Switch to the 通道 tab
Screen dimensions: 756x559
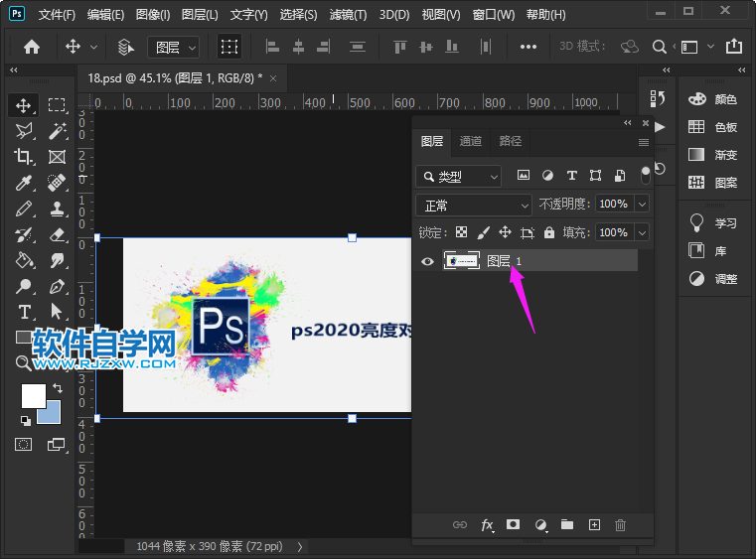point(471,142)
